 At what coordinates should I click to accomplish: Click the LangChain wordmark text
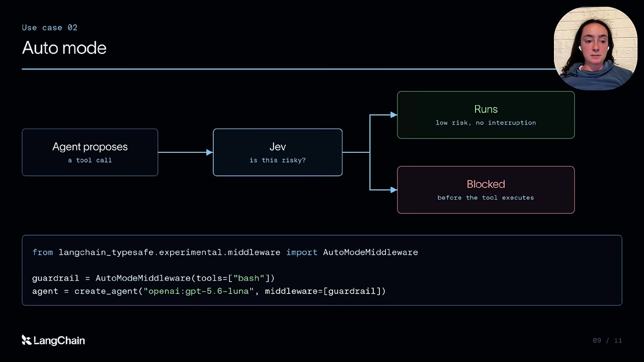[59, 340]
